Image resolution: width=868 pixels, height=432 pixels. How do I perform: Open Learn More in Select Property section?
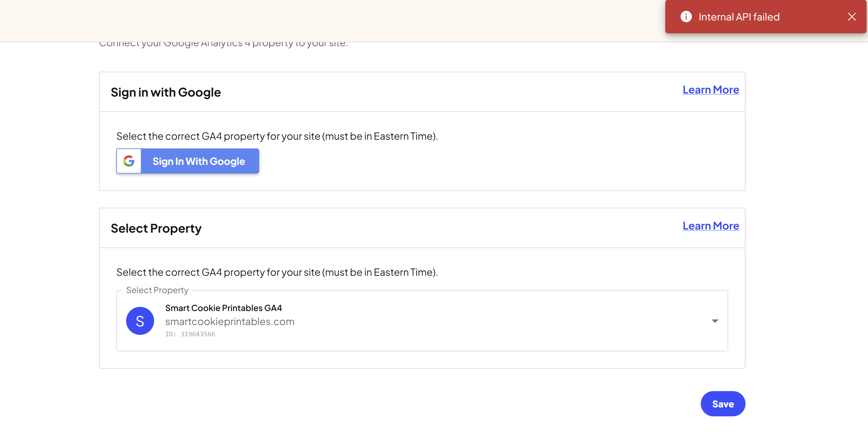tap(710, 226)
